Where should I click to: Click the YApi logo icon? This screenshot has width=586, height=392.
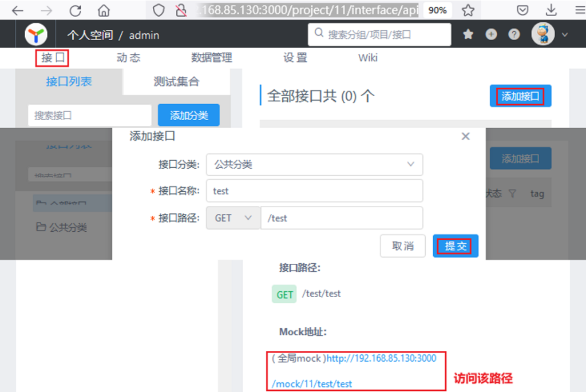(x=36, y=34)
